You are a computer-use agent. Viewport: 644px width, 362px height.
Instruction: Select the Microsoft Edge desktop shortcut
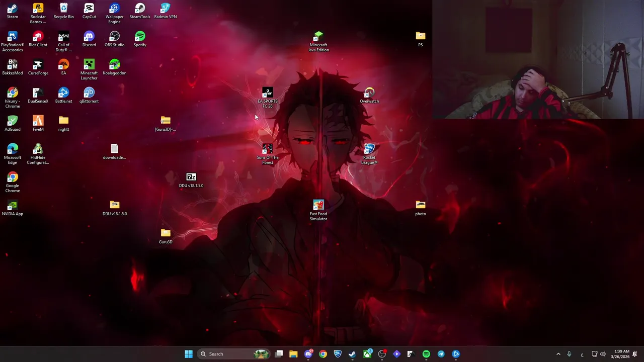click(13, 154)
